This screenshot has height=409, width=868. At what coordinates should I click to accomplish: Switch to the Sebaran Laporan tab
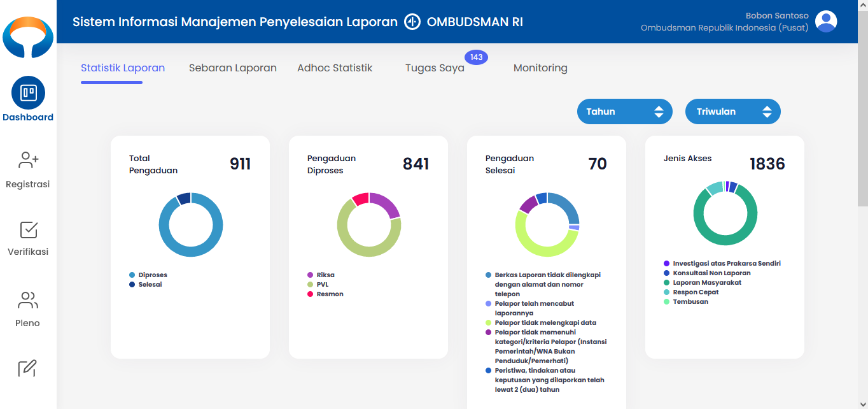[232, 68]
